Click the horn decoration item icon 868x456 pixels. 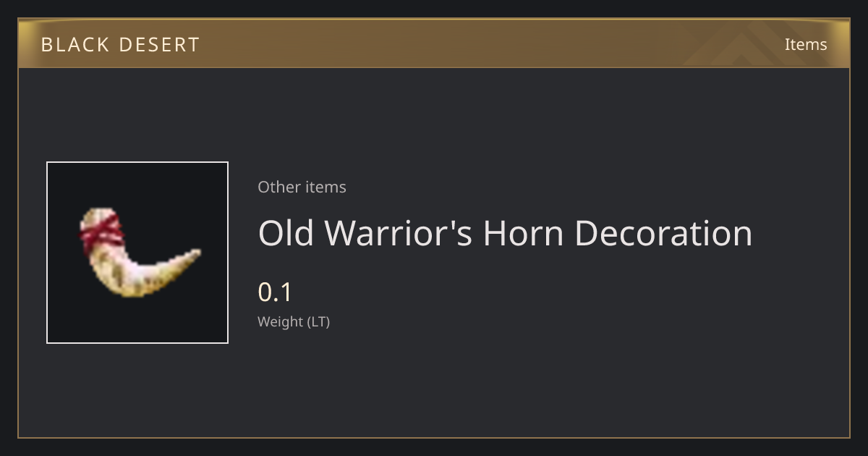(137, 253)
